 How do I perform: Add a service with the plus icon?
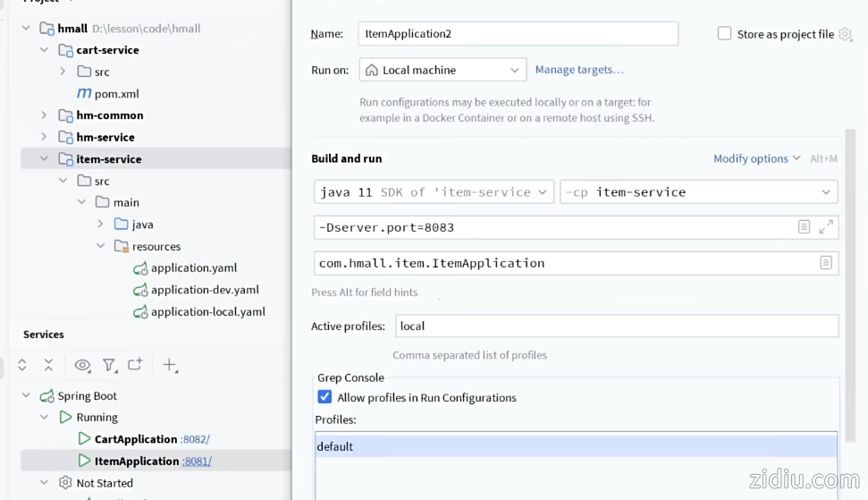pyautogui.click(x=169, y=365)
